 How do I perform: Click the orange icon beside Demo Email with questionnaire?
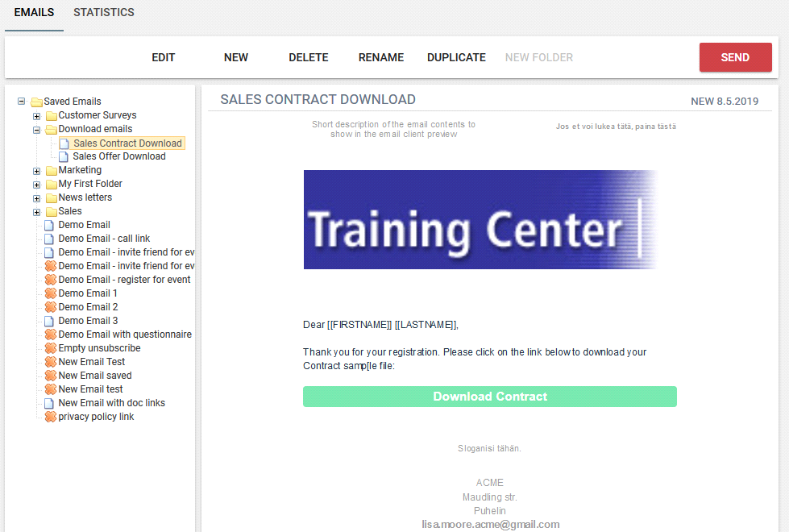pos(50,335)
